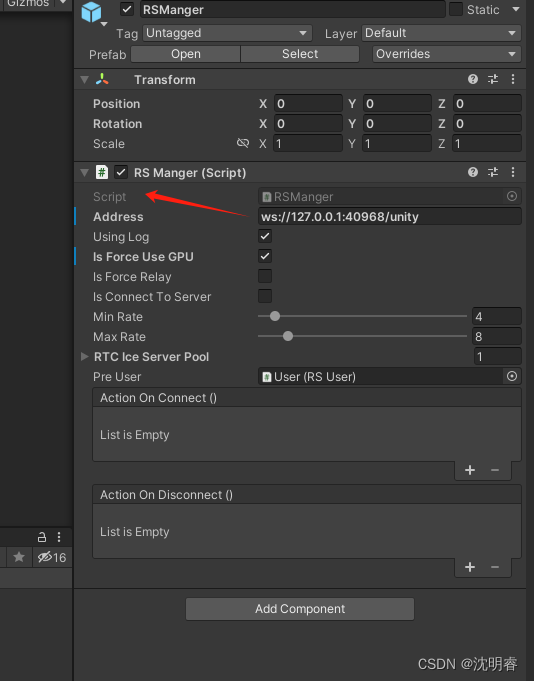The image size is (534, 681).
Task: Enable Is Connect To Server checkbox
Action: 265,296
